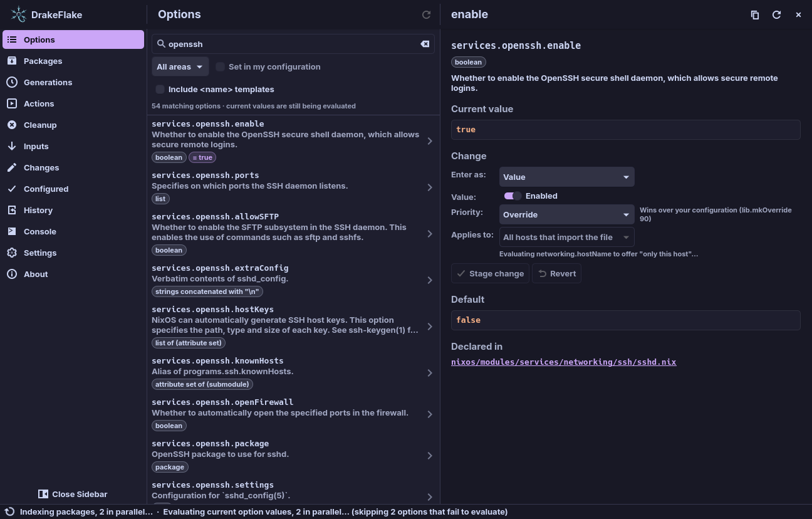The height and width of the screenshot is (519, 812).
Task: Open Generations sidebar entry
Action: (x=73, y=82)
